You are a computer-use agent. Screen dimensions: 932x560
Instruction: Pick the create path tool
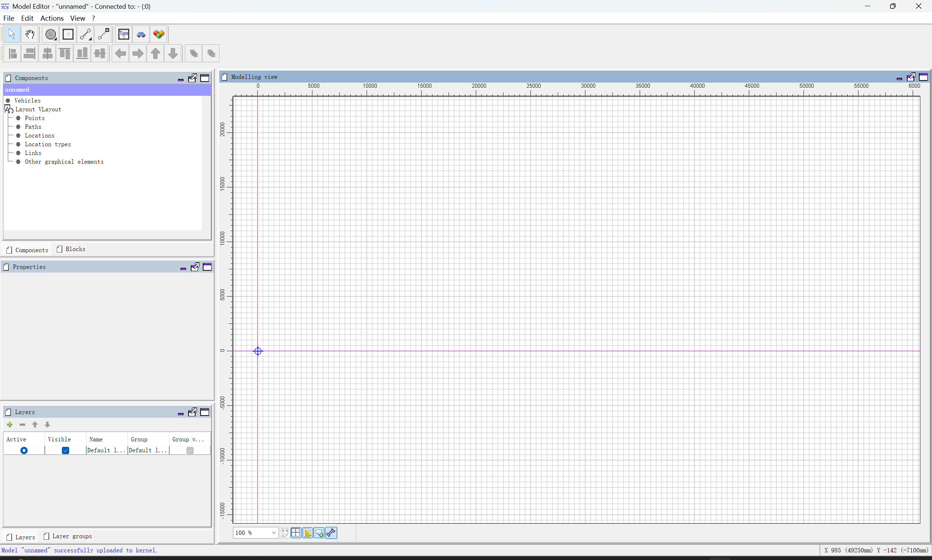[85, 34]
